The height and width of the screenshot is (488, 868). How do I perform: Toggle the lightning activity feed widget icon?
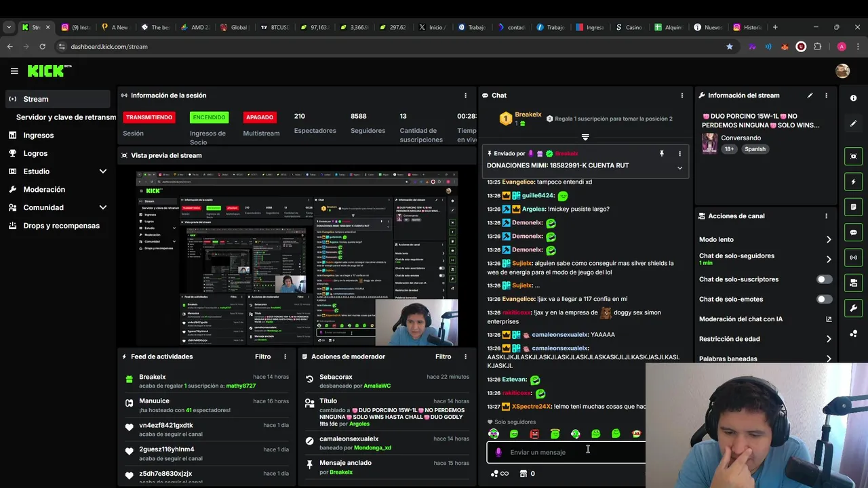pyautogui.click(x=853, y=182)
